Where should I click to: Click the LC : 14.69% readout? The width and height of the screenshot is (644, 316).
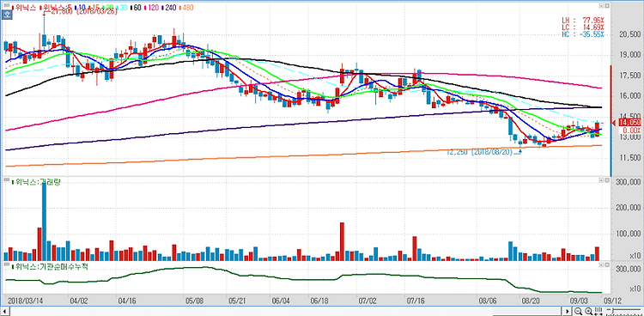pos(582,27)
